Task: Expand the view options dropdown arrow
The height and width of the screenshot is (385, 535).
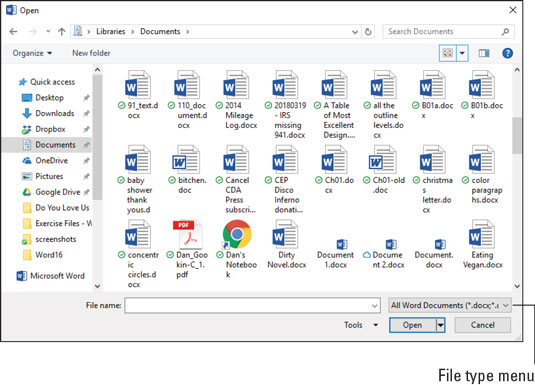Action: [462, 53]
